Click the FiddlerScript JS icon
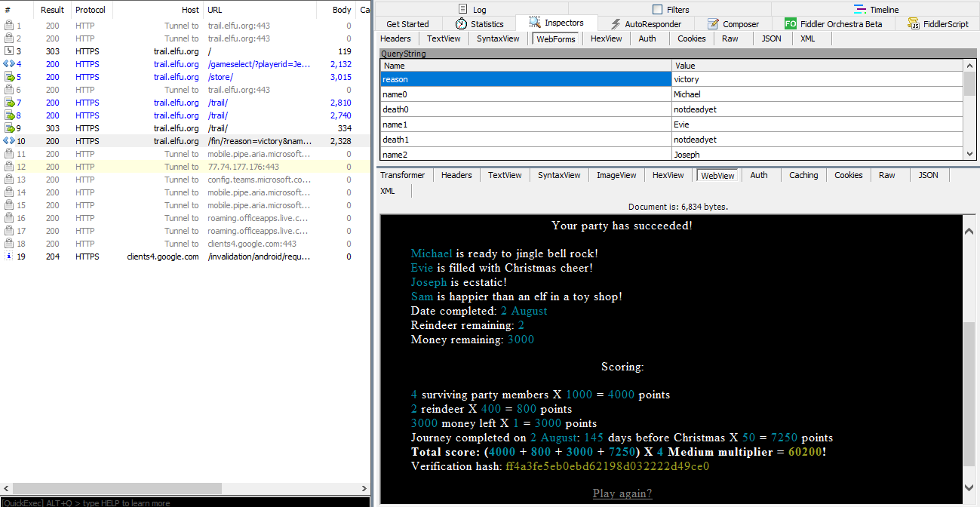 pyautogui.click(x=914, y=24)
